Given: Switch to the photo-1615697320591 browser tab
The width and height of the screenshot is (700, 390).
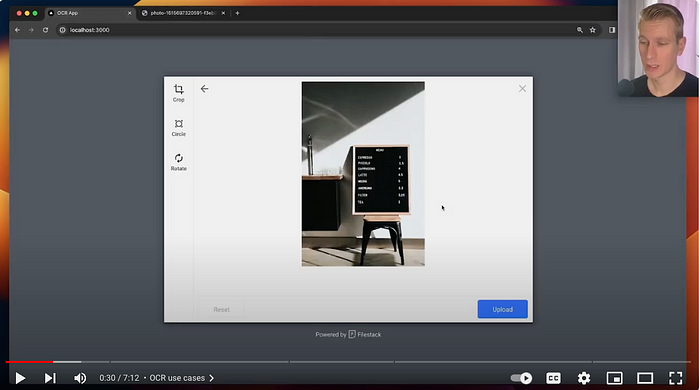Looking at the screenshot, I should [183, 13].
